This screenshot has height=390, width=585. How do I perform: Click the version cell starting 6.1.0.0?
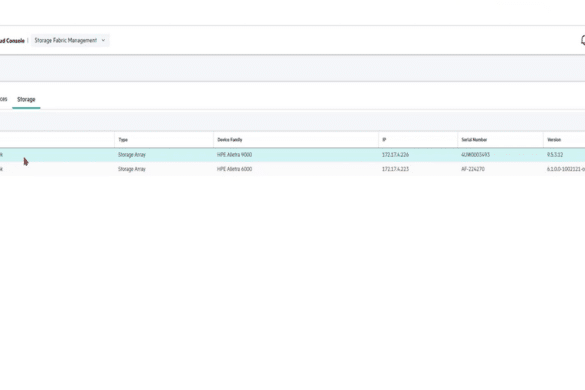[x=566, y=169]
